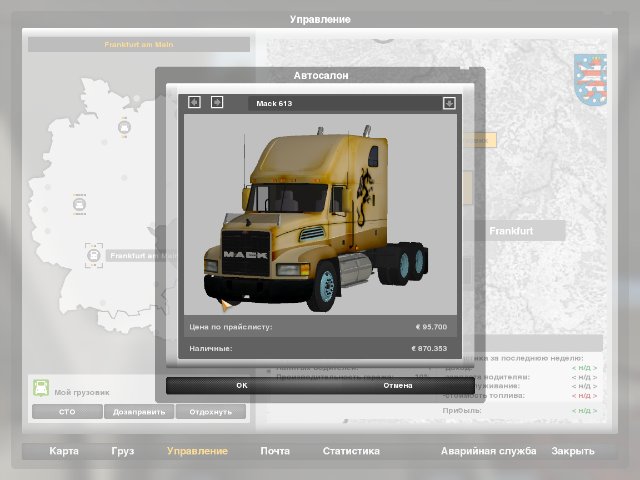
Task: Open the Почта tab
Action: pyautogui.click(x=275, y=451)
